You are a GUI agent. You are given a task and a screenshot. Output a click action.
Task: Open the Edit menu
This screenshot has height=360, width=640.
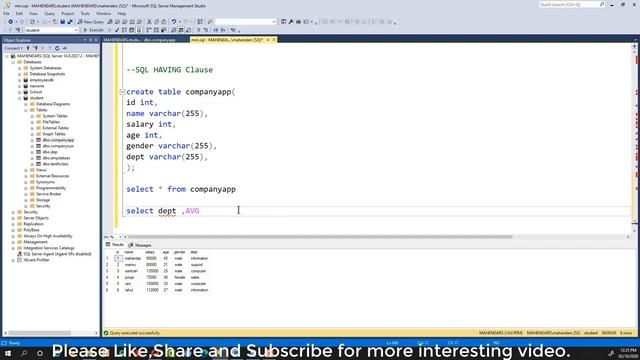[x=19, y=13]
